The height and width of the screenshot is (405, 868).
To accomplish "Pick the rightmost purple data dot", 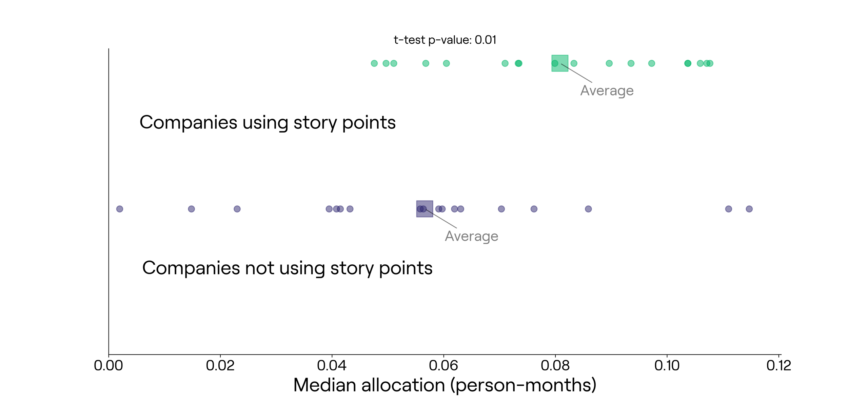I will tap(749, 209).
